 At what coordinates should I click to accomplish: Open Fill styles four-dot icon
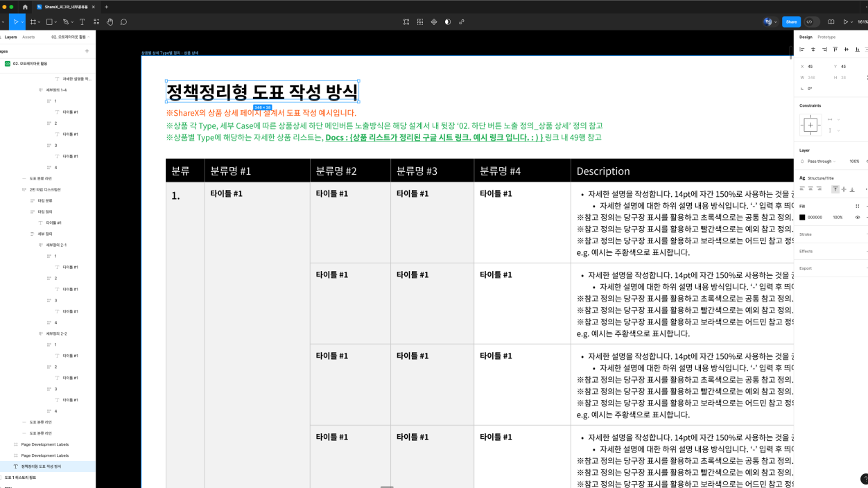(858, 206)
